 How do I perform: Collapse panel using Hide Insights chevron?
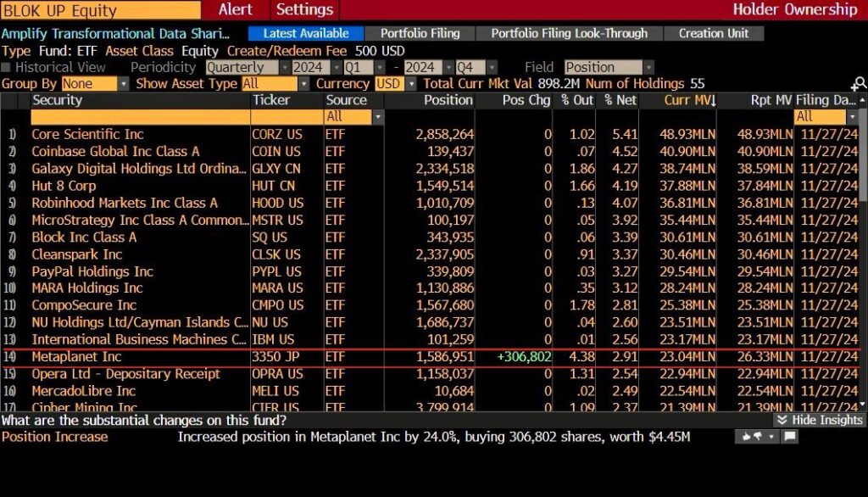click(783, 420)
